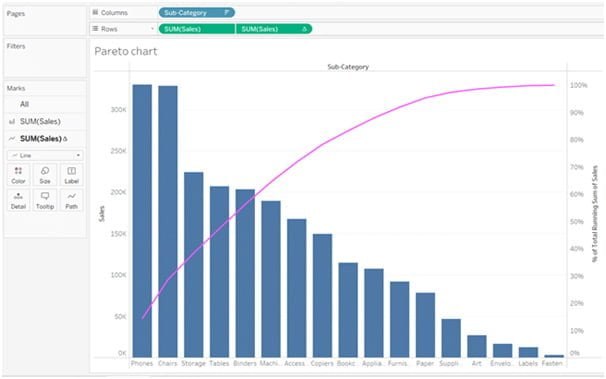The height and width of the screenshot is (379, 606).
Task: Select the Chairs bar
Action: tap(168, 221)
